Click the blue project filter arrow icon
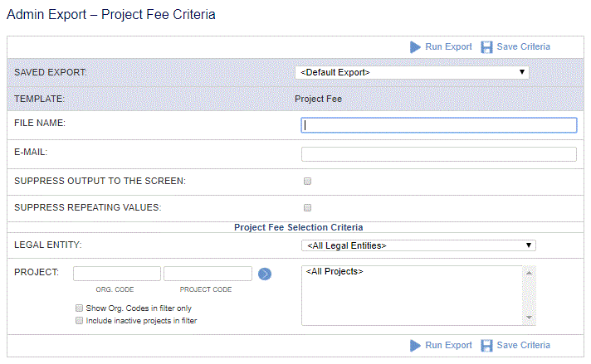 pyautogui.click(x=265, y=274)
